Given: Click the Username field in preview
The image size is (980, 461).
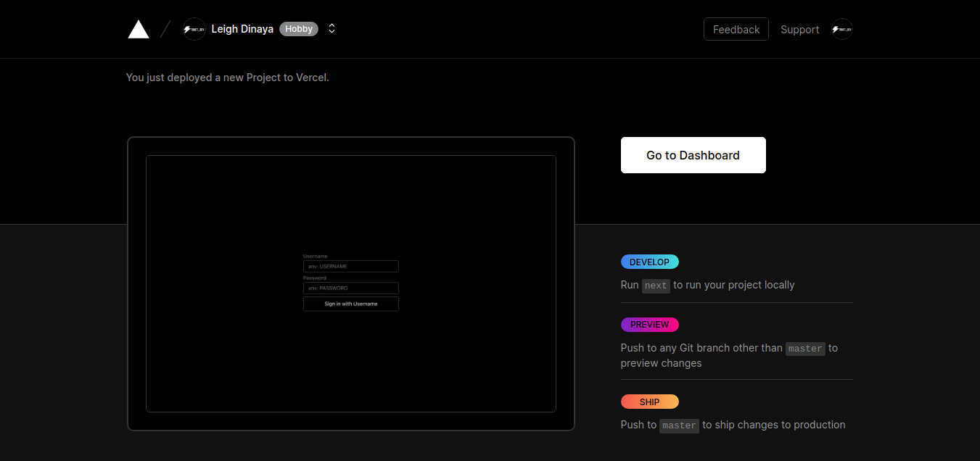Looking at the screenshot, I should [351, 266].
